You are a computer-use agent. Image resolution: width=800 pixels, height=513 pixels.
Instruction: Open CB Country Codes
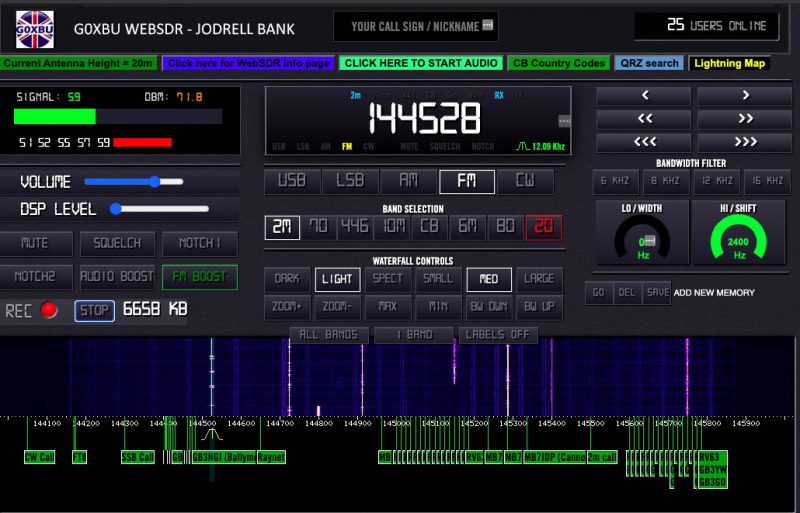559,63
